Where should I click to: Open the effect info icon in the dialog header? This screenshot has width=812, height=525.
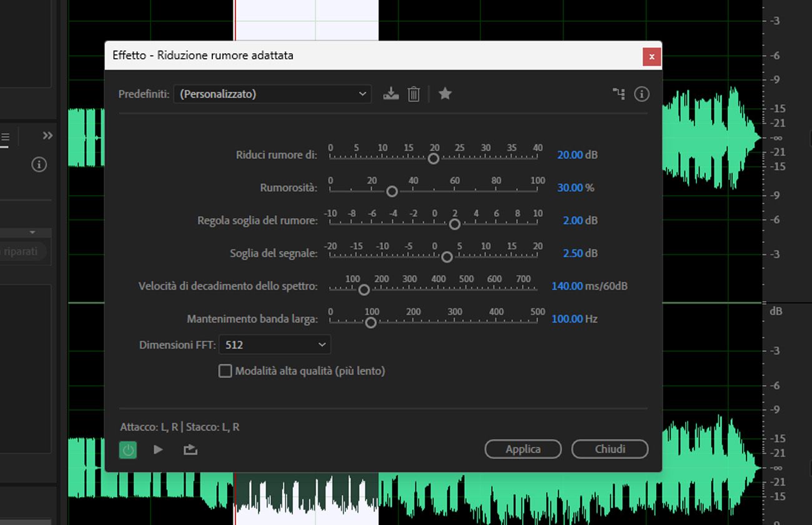641,94
